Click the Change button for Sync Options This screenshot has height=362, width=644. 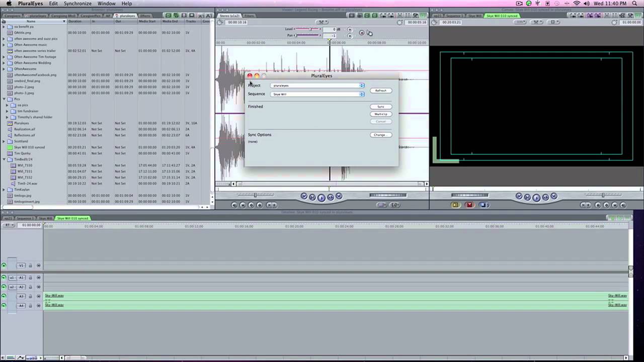380,135
